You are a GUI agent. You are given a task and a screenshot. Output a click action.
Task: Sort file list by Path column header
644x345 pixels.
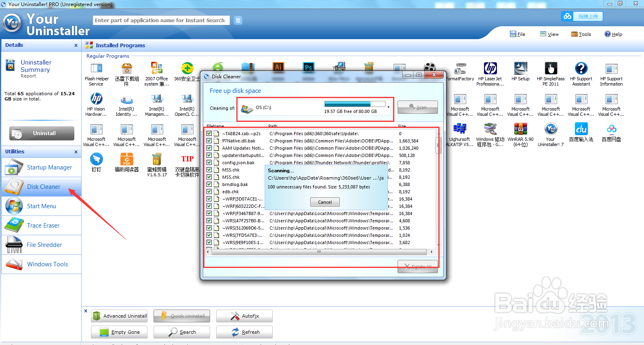click(331, 126)
